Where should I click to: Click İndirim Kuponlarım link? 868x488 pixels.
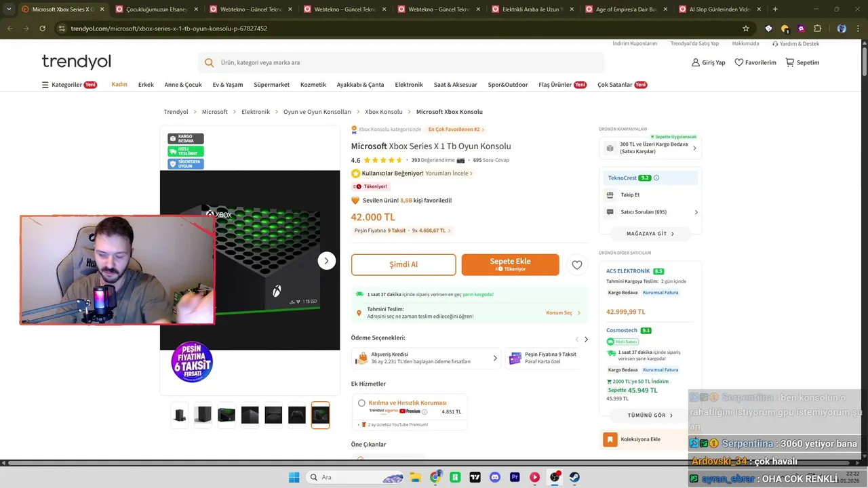[x=635, y=43]
